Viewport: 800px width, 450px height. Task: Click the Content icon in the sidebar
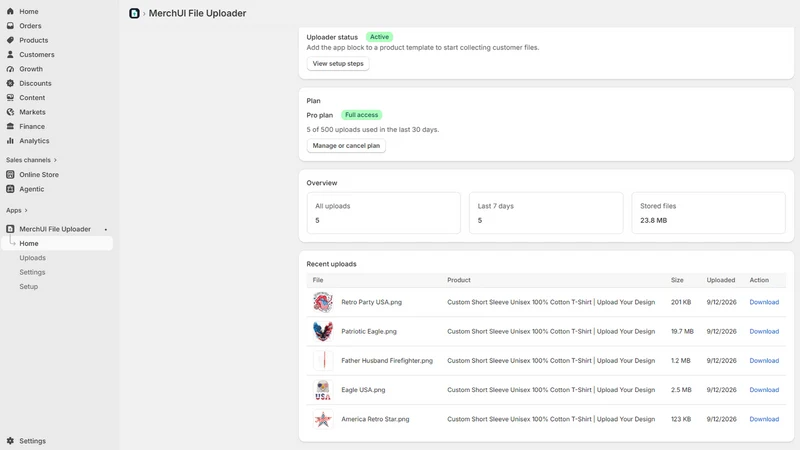point(10,97)
